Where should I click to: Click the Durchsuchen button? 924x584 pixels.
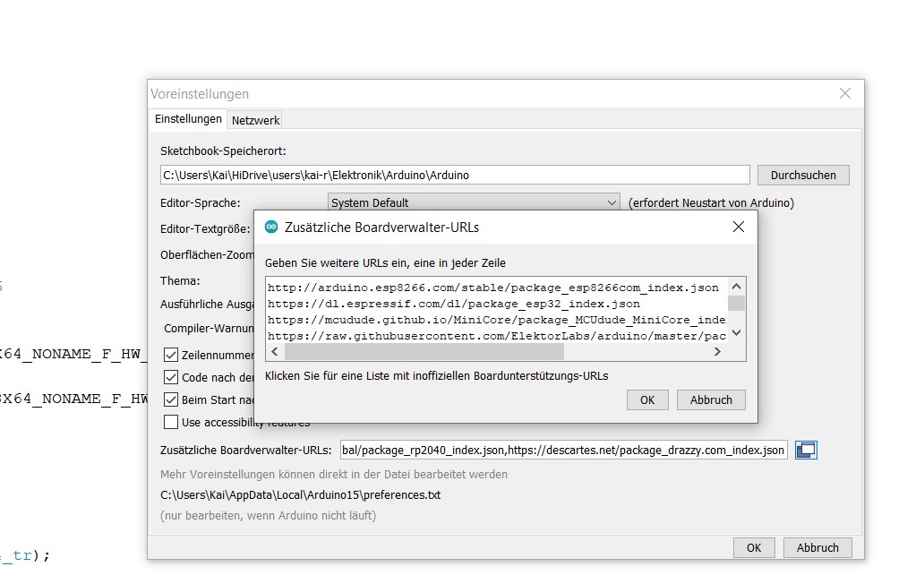click(x=803, y=175)
